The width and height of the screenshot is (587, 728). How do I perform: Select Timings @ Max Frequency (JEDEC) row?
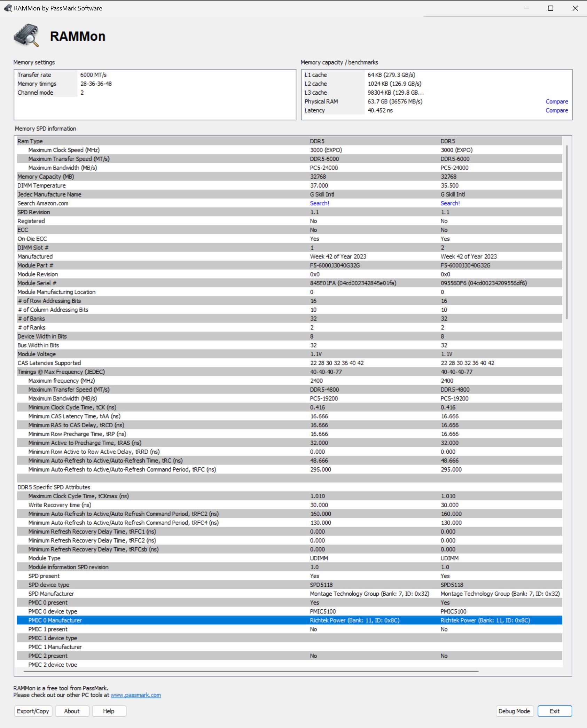(x=289, y=372)
